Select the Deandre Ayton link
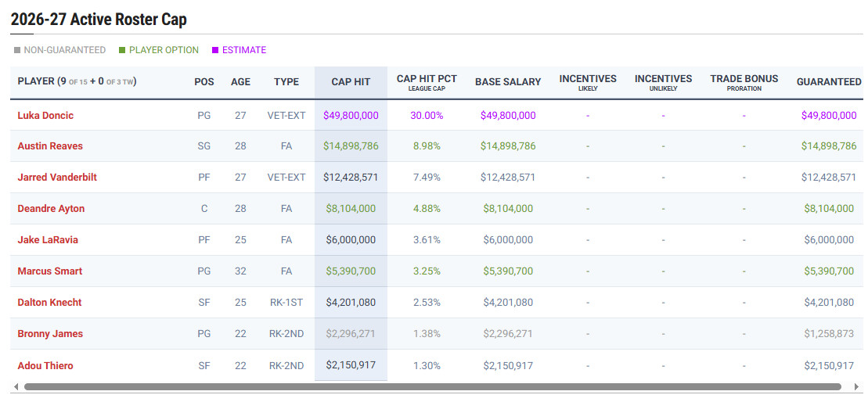 click(x=51, y=209)
